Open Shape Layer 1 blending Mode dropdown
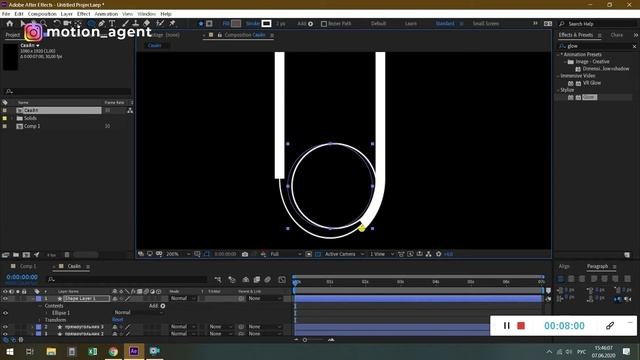This screenshot has width=640, height=360. pos(183,299)
